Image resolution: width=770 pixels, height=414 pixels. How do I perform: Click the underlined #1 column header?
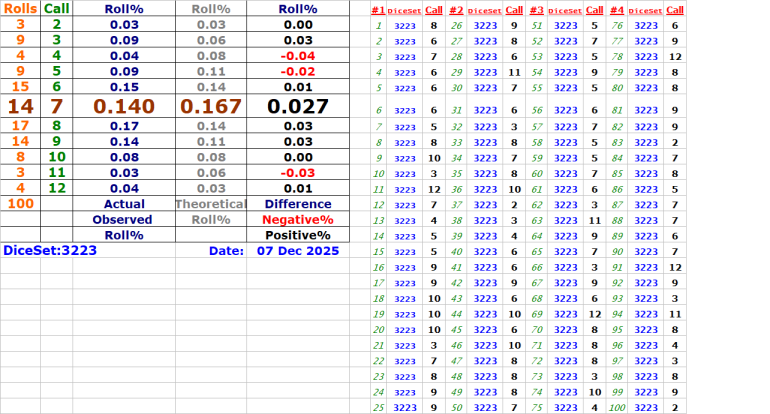coord(378,10)
